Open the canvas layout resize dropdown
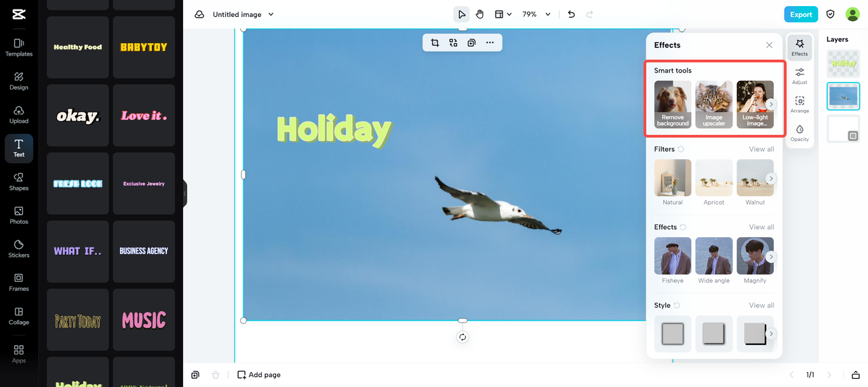Screen dimensions: 868x387 [x=503, y=14]
